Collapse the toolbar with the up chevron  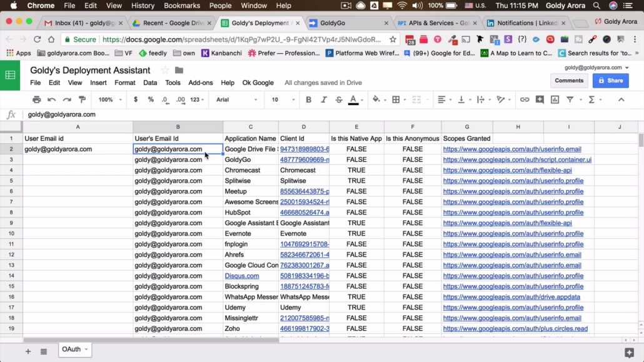[x=621, y=99]
